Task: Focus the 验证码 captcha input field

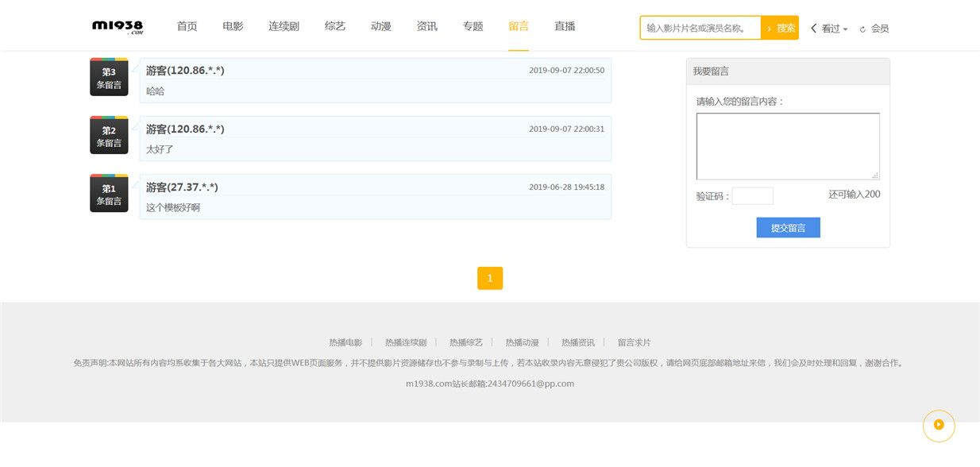Action: (x=753, y=196)
